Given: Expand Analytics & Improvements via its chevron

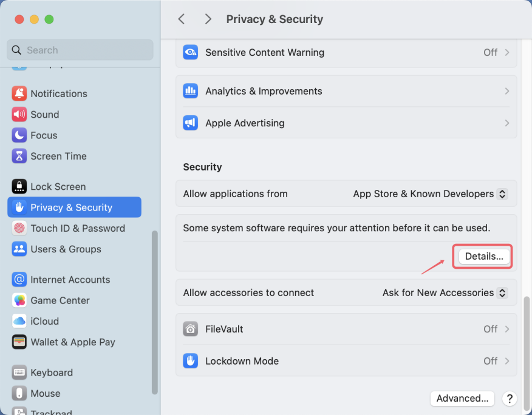Looking at the screenshot, I should tap(507, 91).
